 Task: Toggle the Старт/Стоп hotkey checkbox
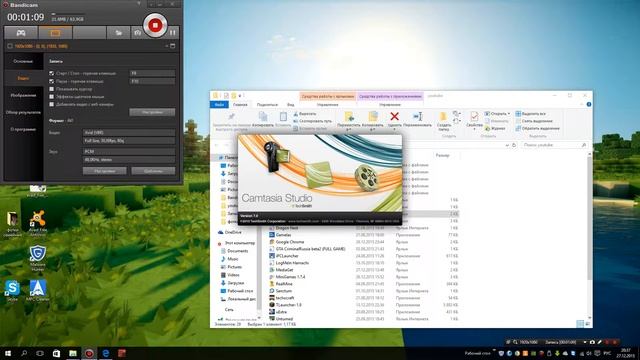click(x=51, y=73)
